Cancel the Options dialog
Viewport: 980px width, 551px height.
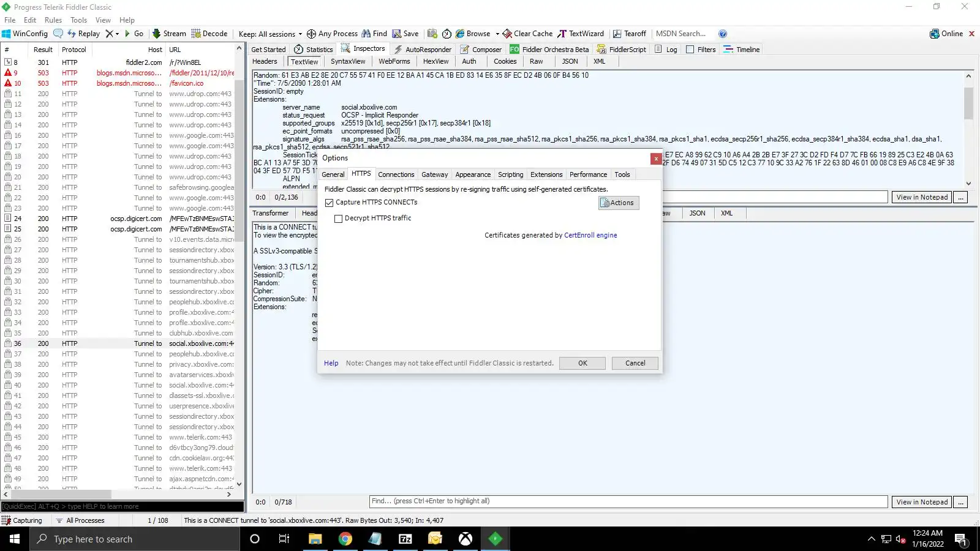635,363
